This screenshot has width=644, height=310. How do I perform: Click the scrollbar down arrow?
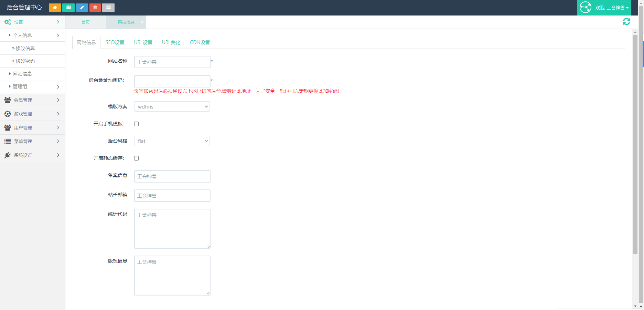coord(635,306)
